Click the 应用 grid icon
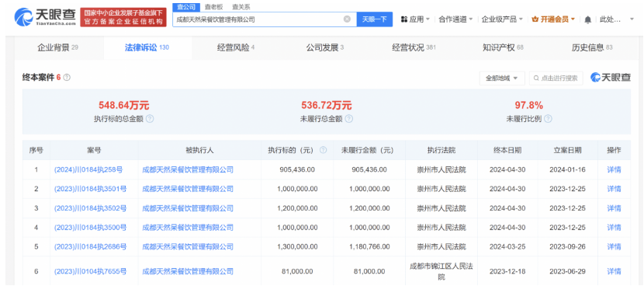 pyautogui.click(x=403, y=19)
